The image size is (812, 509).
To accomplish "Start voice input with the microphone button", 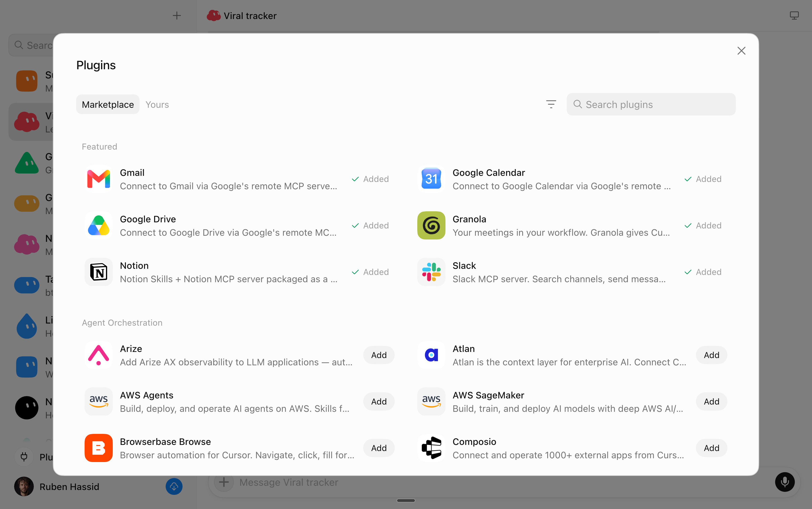I will point(784,482).
